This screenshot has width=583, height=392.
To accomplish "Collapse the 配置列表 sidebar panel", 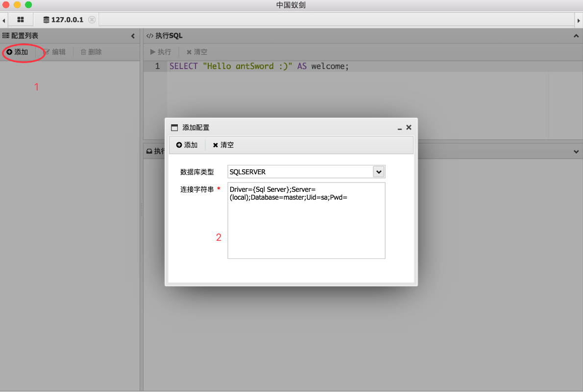I will point(133,36).
